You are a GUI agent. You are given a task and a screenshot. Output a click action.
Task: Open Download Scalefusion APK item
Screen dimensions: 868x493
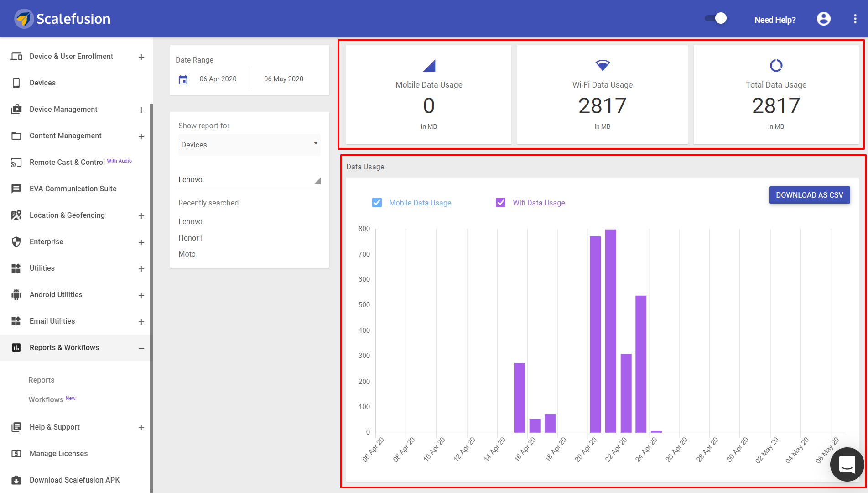[75, 480]
